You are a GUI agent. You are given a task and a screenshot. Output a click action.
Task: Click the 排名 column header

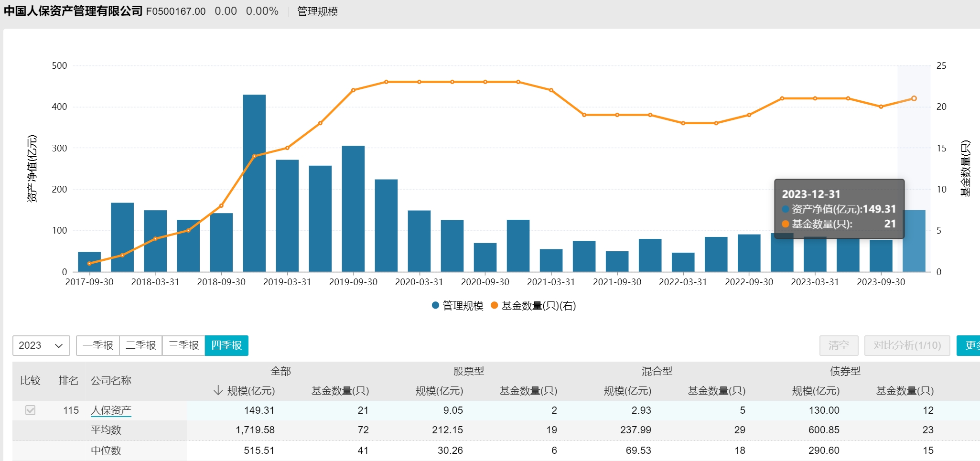[68, 381]
